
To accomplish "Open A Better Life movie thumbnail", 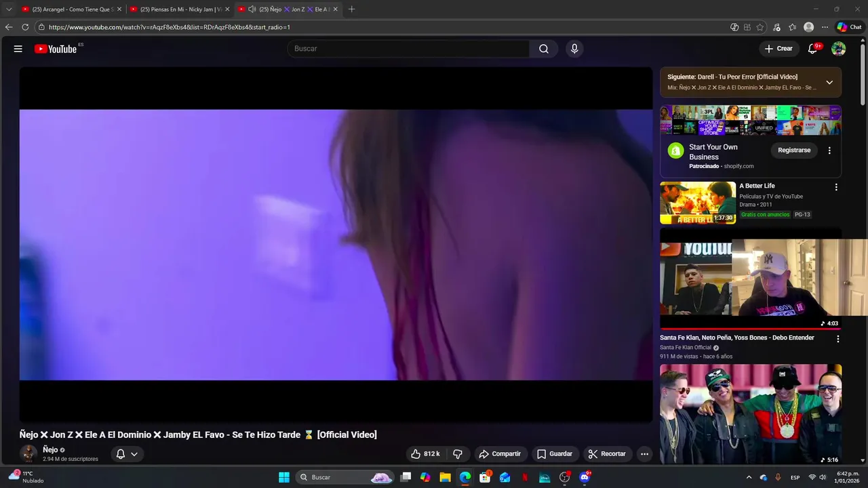I will 698,203.
